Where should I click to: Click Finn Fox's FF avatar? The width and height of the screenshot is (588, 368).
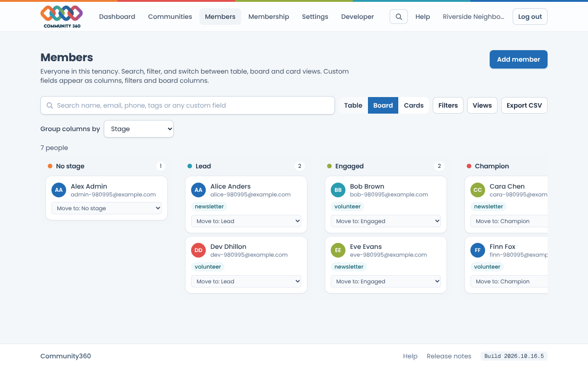[x=478, y=250]
